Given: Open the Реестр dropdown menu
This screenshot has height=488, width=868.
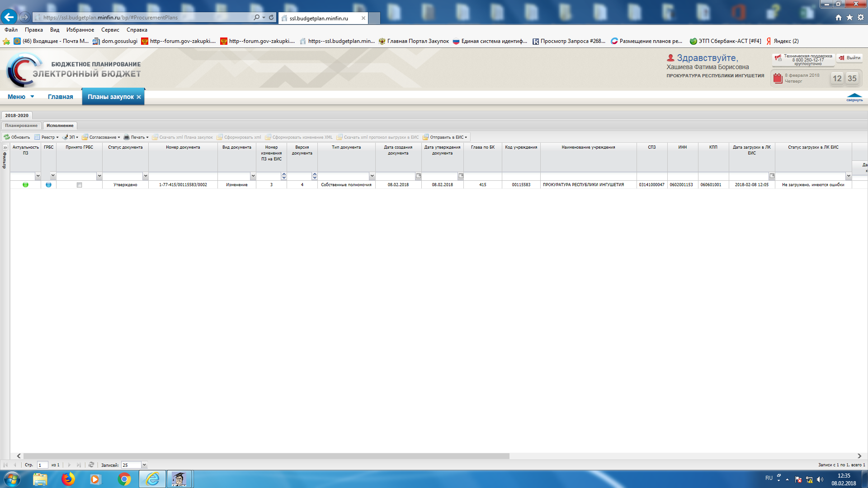Looking at the screenshot, I should [47, 137].
